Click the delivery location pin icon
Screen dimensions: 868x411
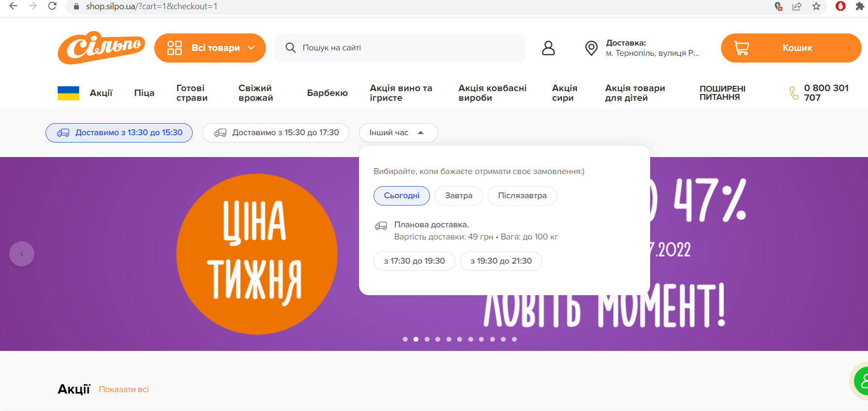tap(591, 48)
